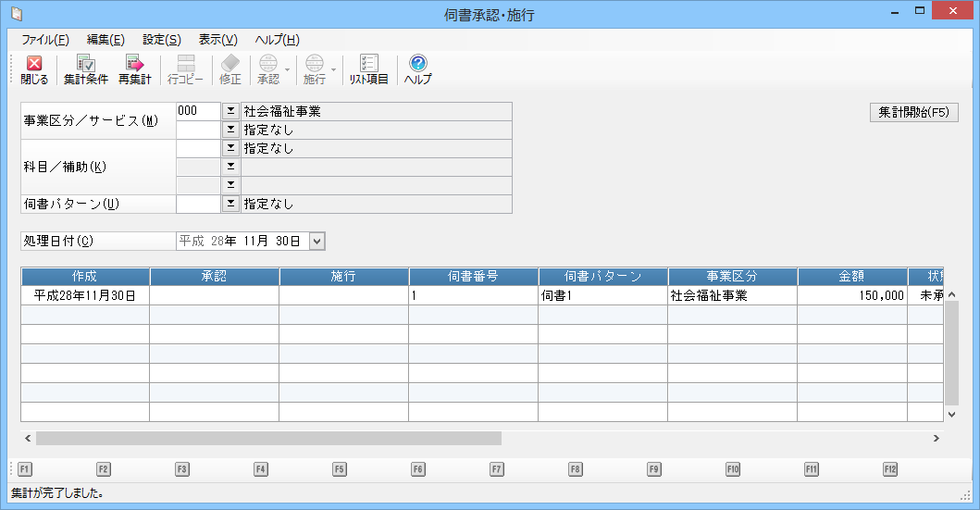Screen dimensions: 980x510
Task: Open the 処理日付 date picker dropdown
Action: pos(316,241)
